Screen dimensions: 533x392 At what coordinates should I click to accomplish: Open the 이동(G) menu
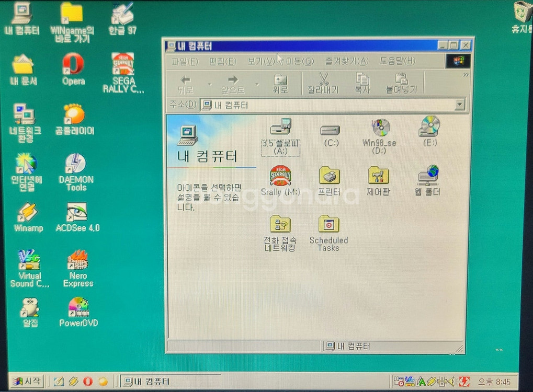click(x=300, y=62)
